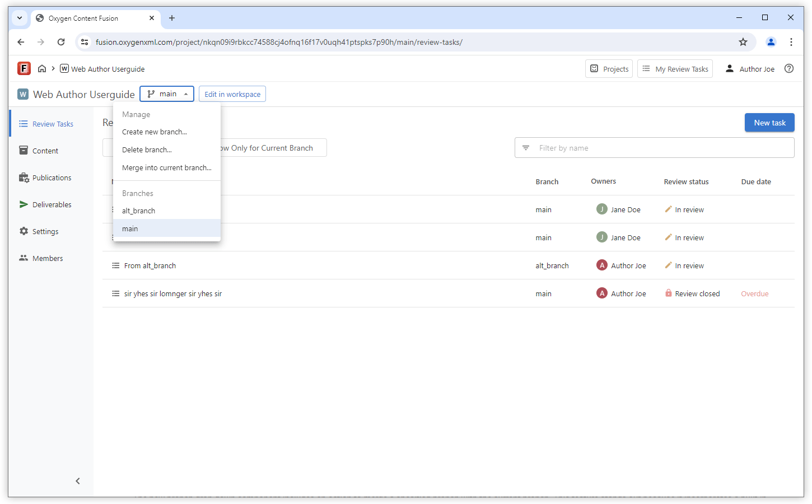Image resolution: width=812 pixels, height=504 pixels.
Task: Open Review Tasks in sidebar
Action: (x=52, y=124)
